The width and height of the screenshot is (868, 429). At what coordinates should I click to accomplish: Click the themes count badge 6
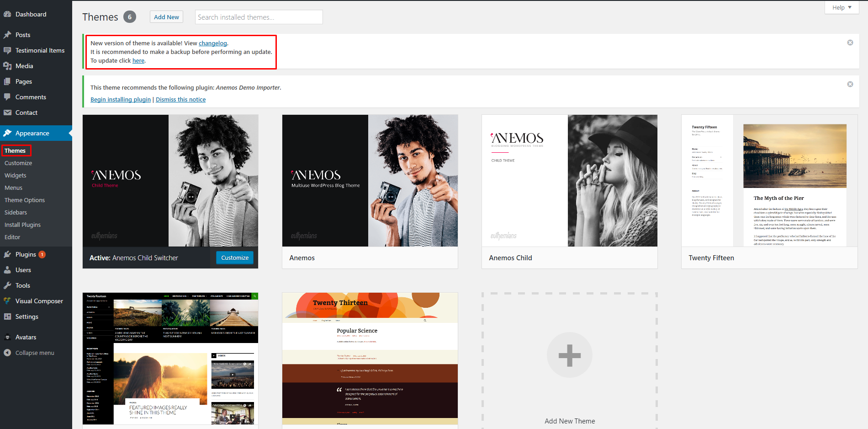130,17
